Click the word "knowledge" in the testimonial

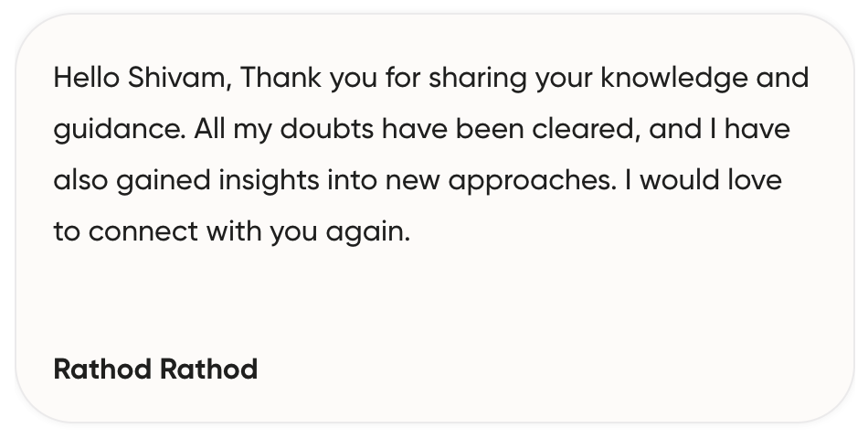tap(673, 79)
